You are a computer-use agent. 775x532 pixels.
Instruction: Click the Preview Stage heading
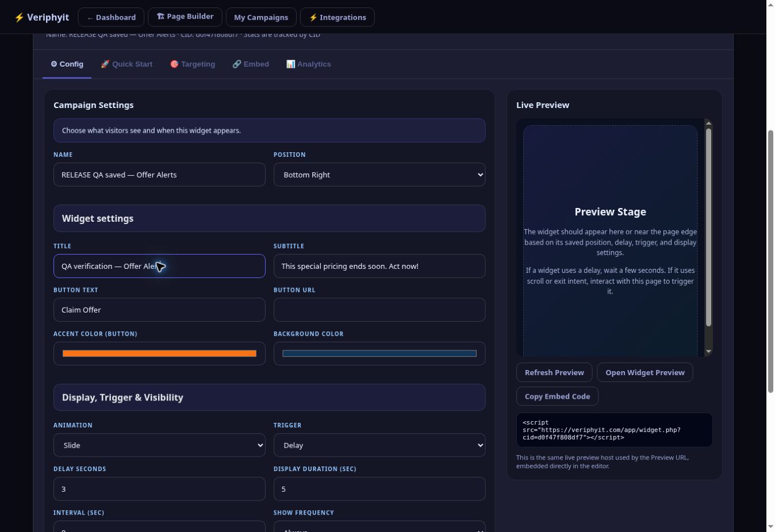click(x=610, y=212)
